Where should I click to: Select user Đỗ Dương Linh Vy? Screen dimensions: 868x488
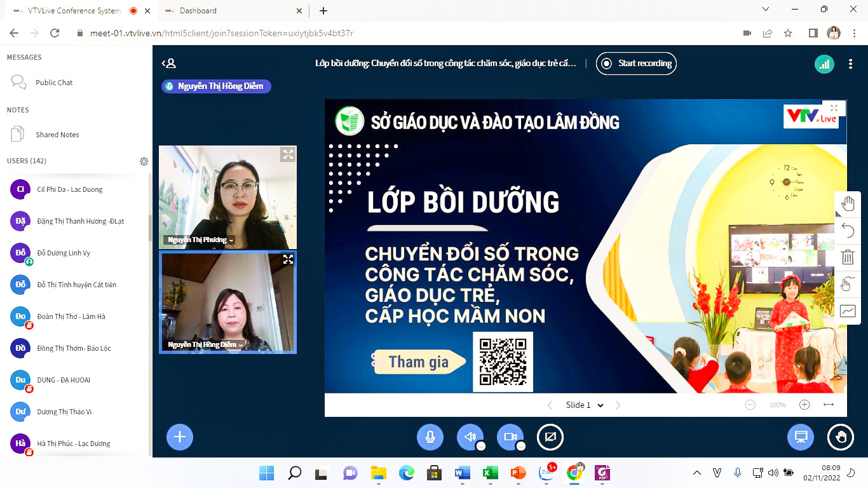pyautogui.click(x=75, y=253)
